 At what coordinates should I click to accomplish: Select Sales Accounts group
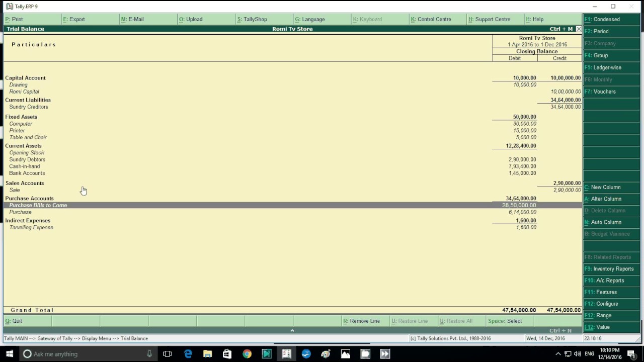[x=293, y=183]
